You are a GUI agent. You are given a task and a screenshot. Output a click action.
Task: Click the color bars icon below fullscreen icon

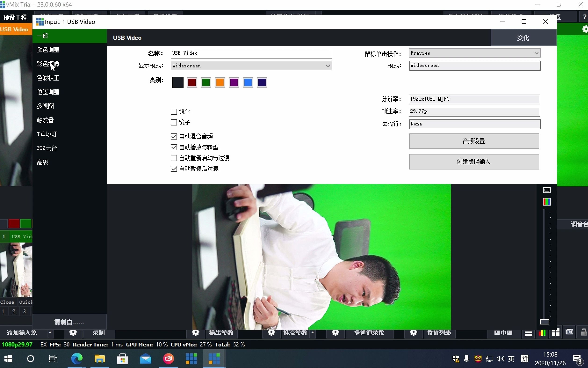tap(547, 202)
